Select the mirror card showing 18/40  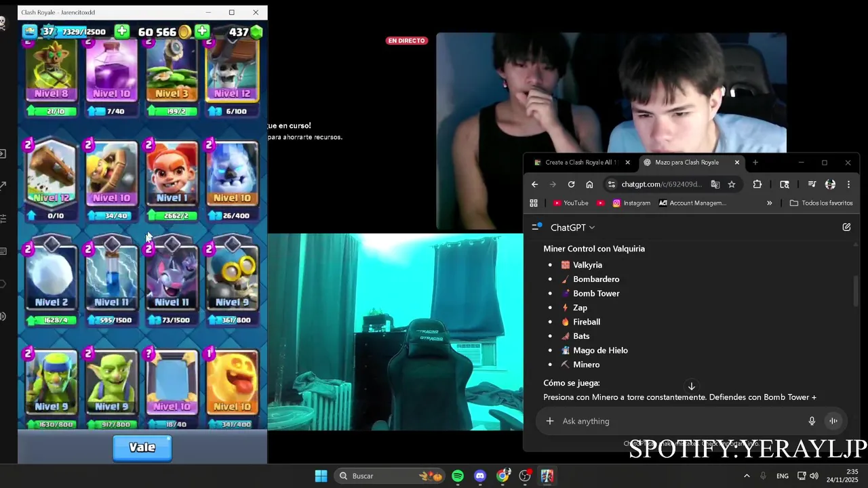(172, 382)
